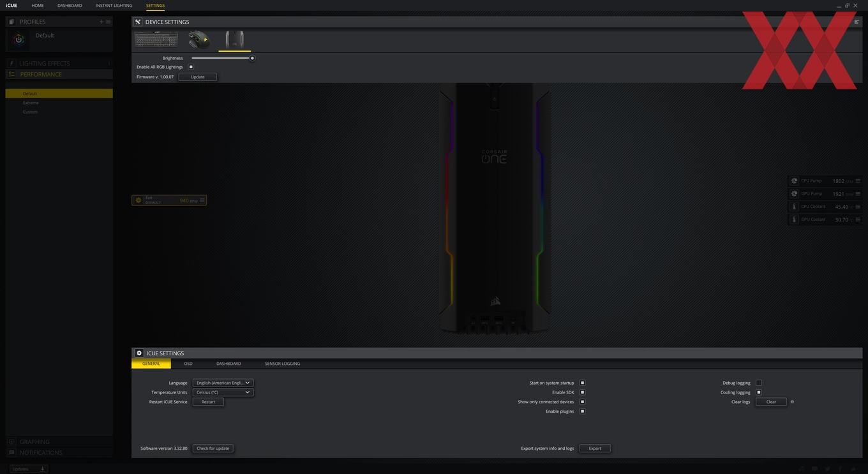The width and height of the screenshot is (868, 474).
Task: Open the GPU Coolant options menu
Action: 858,219
